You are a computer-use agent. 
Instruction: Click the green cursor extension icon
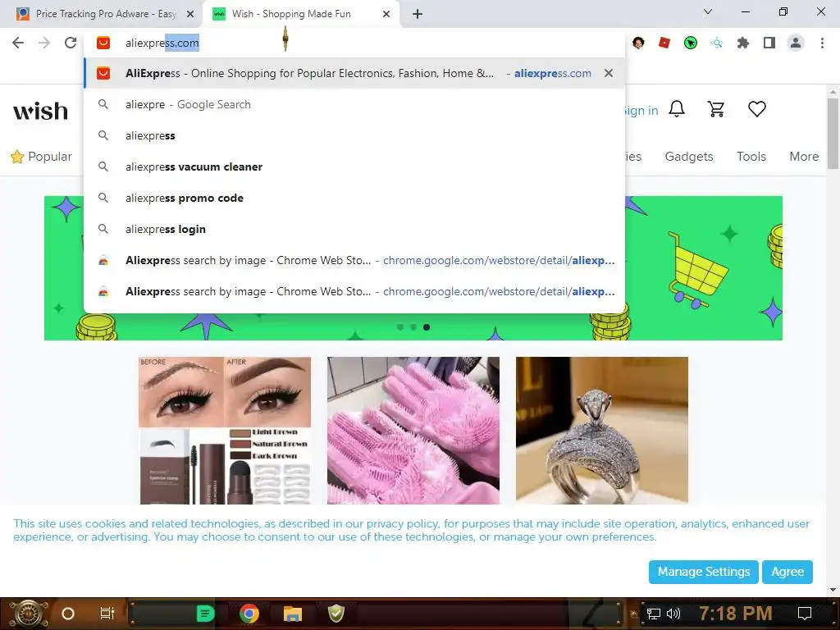[691, 43]
